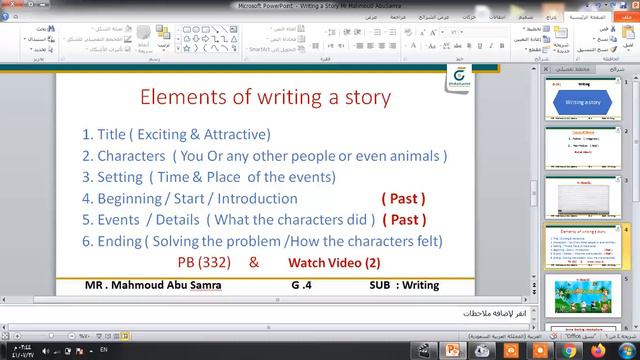This screenshot has width=640, height=360.
Task: Switch to Outline tab in slide pane
Action: tap(573, 69)
